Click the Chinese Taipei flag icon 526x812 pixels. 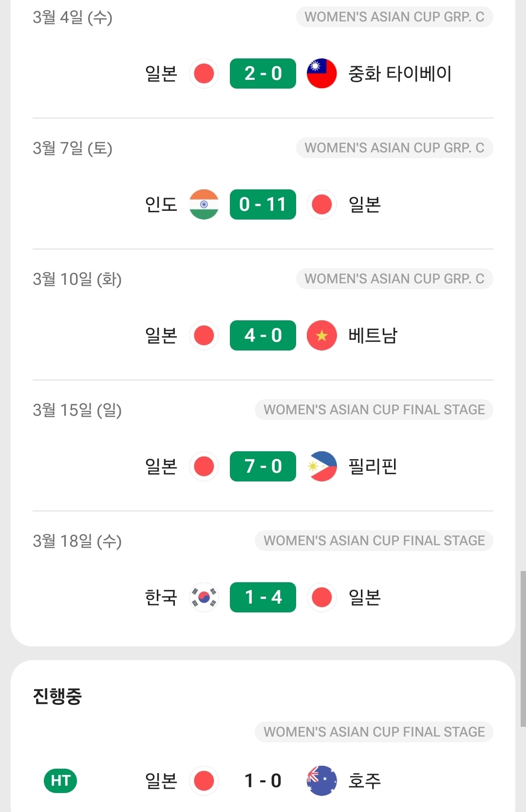[321, 74]
